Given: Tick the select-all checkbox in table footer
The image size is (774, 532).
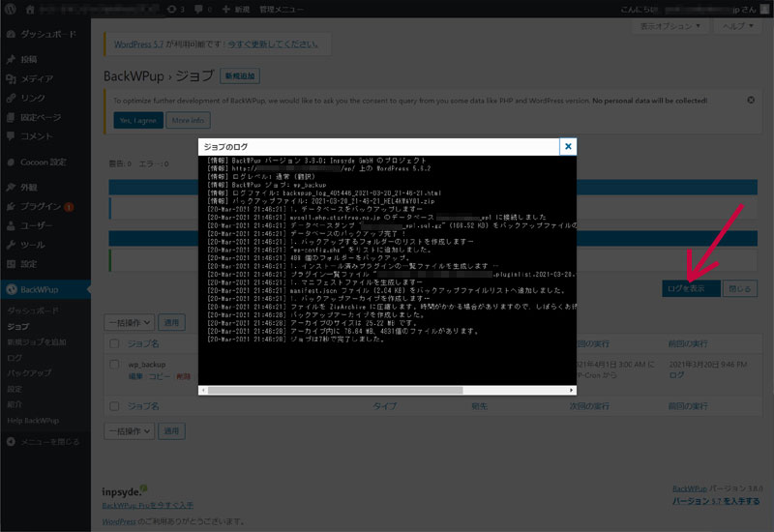Looking at the screenshot, I should coord(114,406).
